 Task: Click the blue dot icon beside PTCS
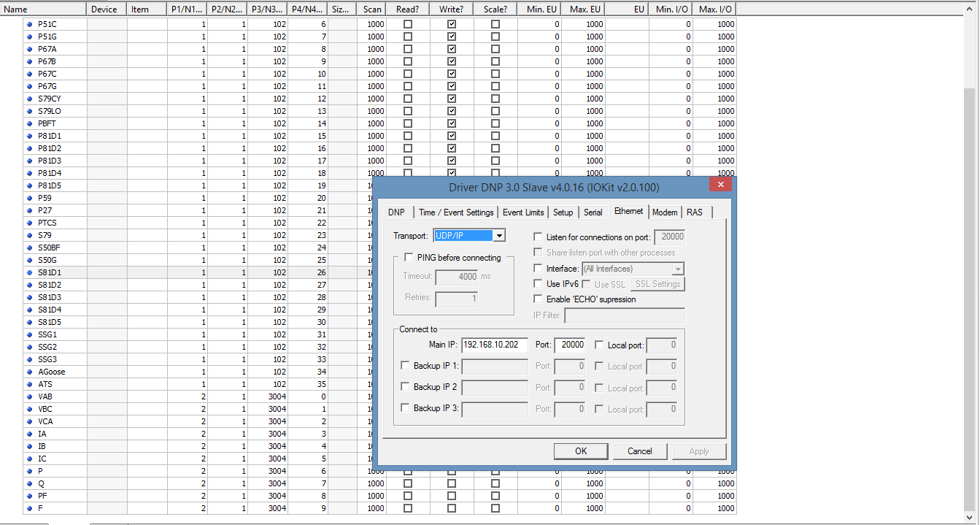click(29, 223)
